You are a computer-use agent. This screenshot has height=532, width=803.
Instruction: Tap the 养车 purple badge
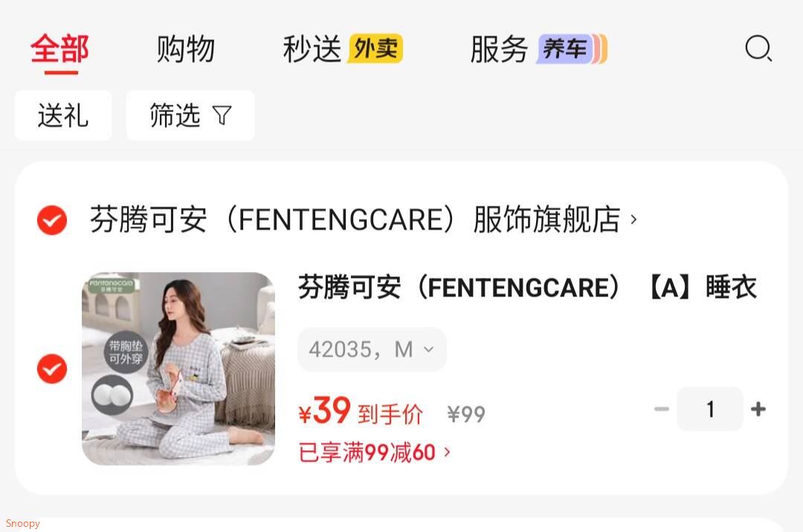click(571, 49)
